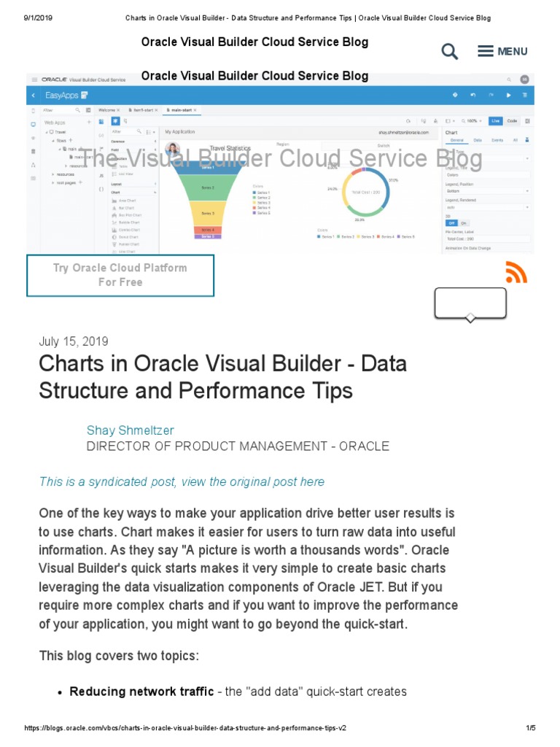This screenshot has width=560, height=747.
Task: Click the user avatar at top right
Action: pos(524,79)
